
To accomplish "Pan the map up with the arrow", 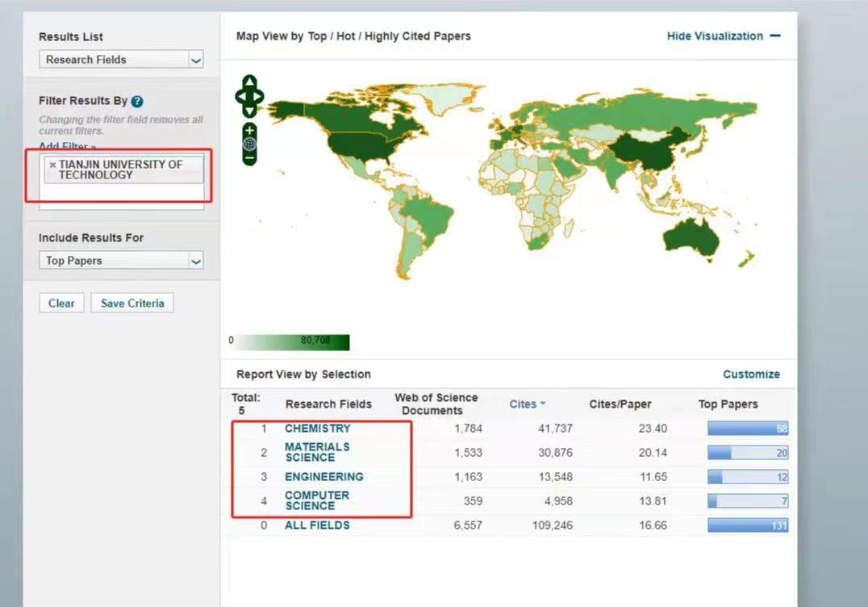I will [249, 82].
